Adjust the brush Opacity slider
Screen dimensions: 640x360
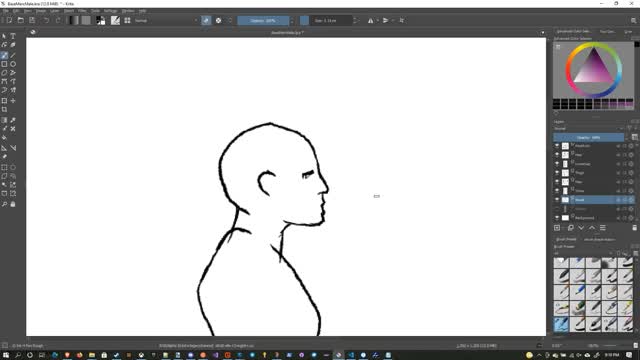[x=263, y=20]
